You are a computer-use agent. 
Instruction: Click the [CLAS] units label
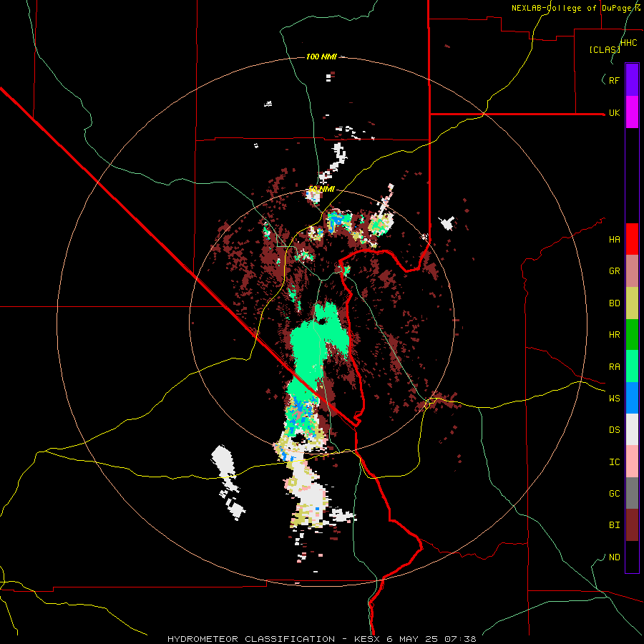coord(605,50)
